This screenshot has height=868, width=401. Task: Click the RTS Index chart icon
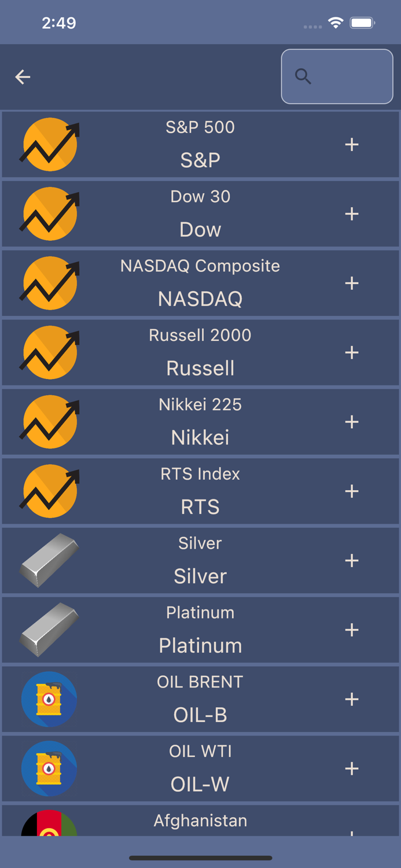tap(49, 491)
